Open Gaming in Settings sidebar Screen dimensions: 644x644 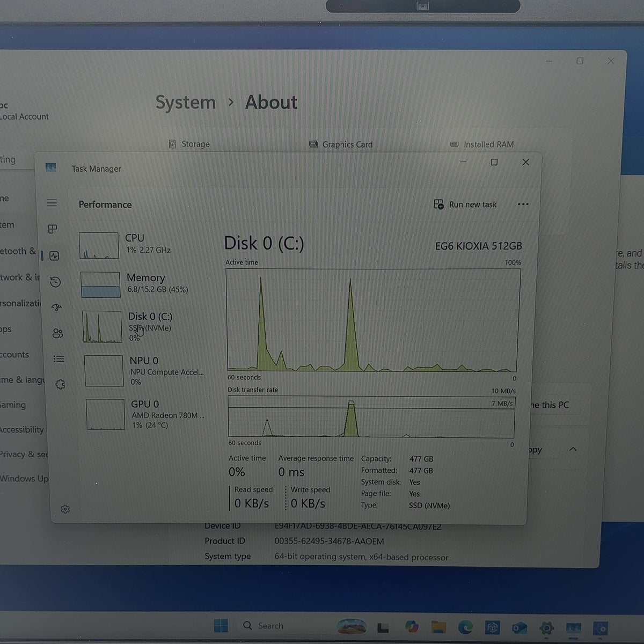(13, 405)
